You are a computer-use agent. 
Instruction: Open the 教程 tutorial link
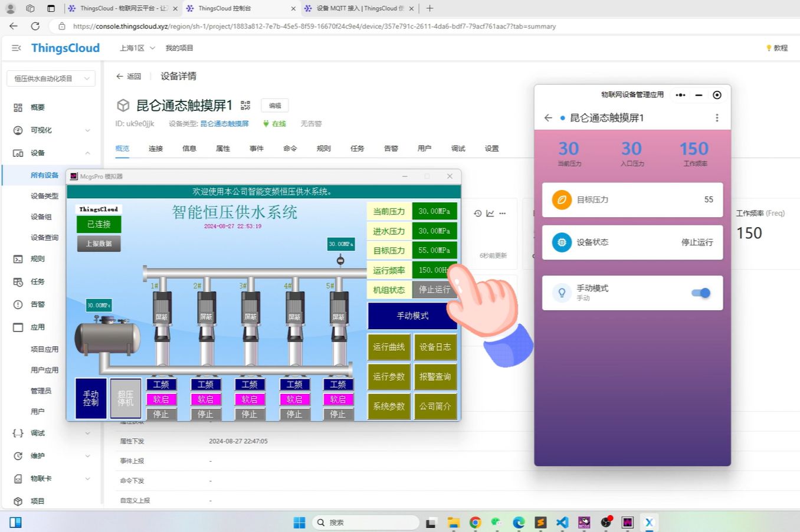777,48
